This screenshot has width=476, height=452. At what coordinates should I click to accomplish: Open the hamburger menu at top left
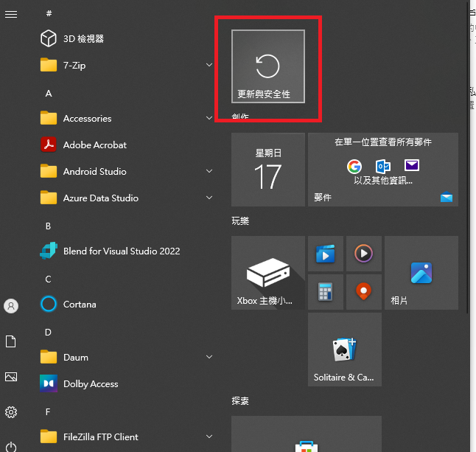coord(11,14)
